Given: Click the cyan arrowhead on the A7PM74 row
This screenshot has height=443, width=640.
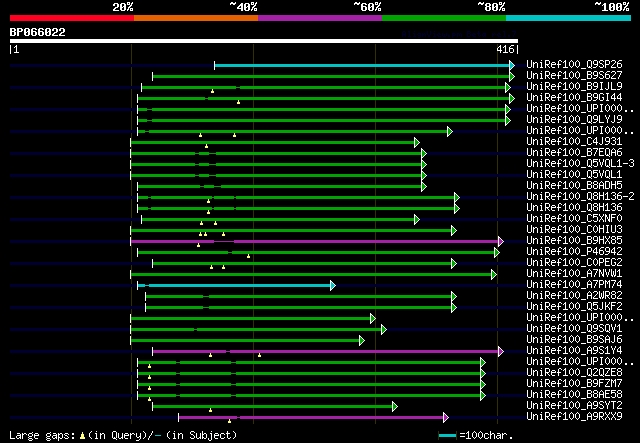Looking at the screenshot, I should [x=333, y=286].
